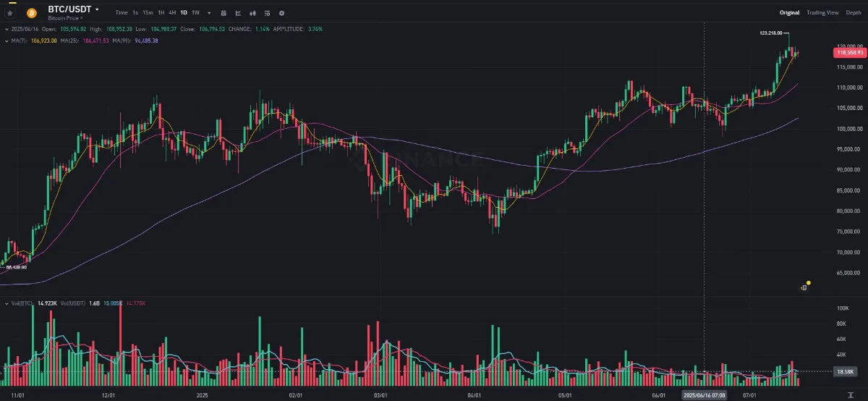The image size is (868, 401).
Task: Click the 118,558.93 current price label
Action: click(851, 53)
